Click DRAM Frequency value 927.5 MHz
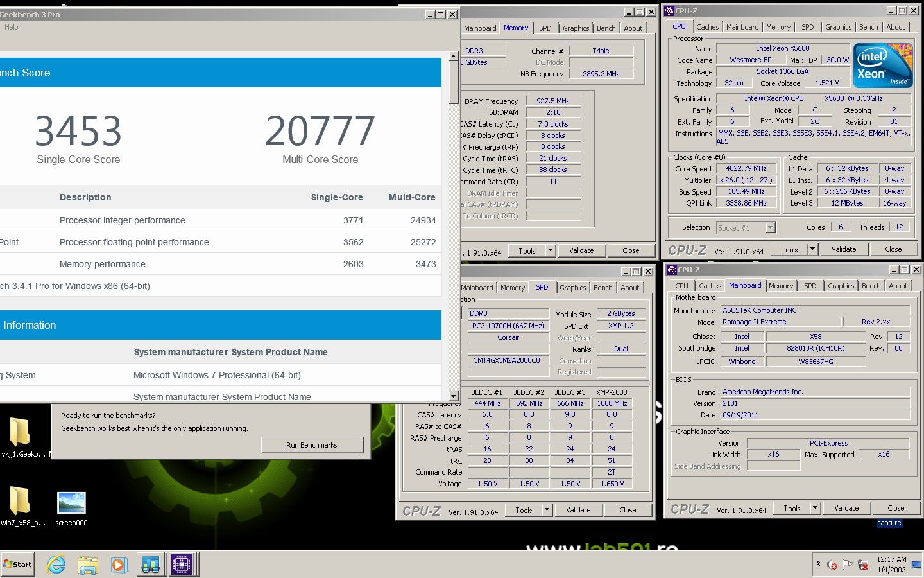The width and height of the screenshot is (924, 578). pyautogui.click(x=553, y=101)
